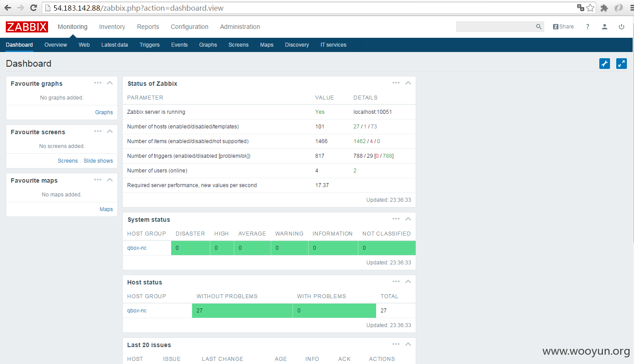The image size is (634, 364).
Task: Click the 1466 items value
Action: tap(321, 141)
